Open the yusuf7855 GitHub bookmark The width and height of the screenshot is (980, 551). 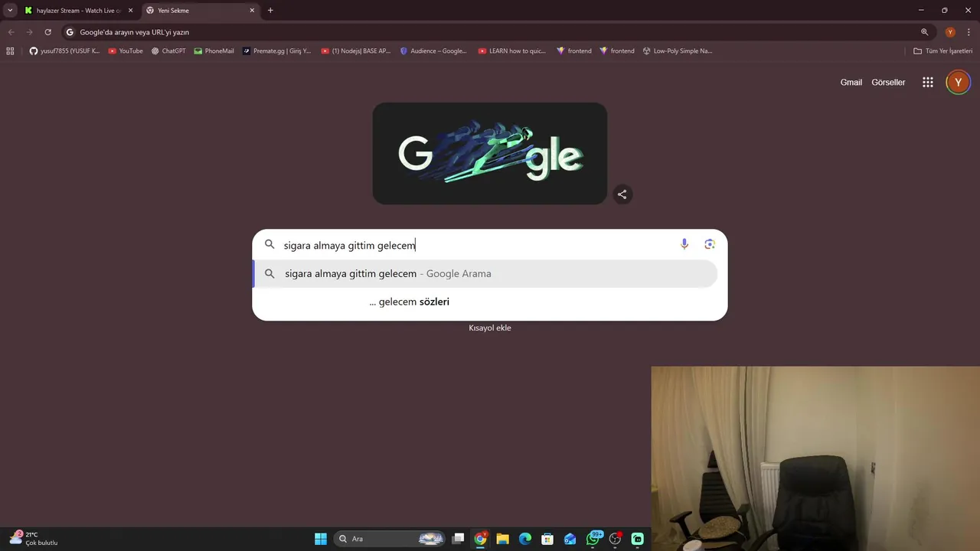(x=64, y=51)
